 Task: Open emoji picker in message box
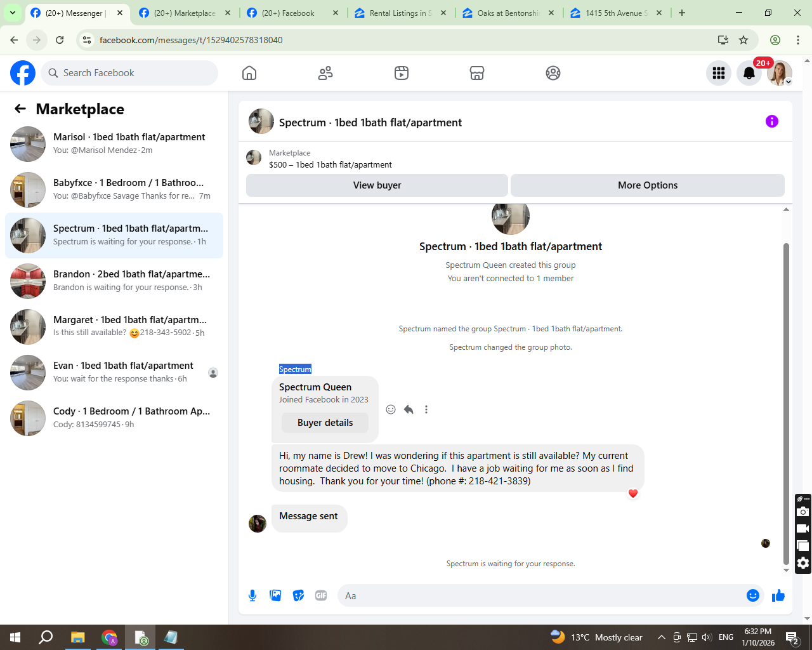pos(753,595)
